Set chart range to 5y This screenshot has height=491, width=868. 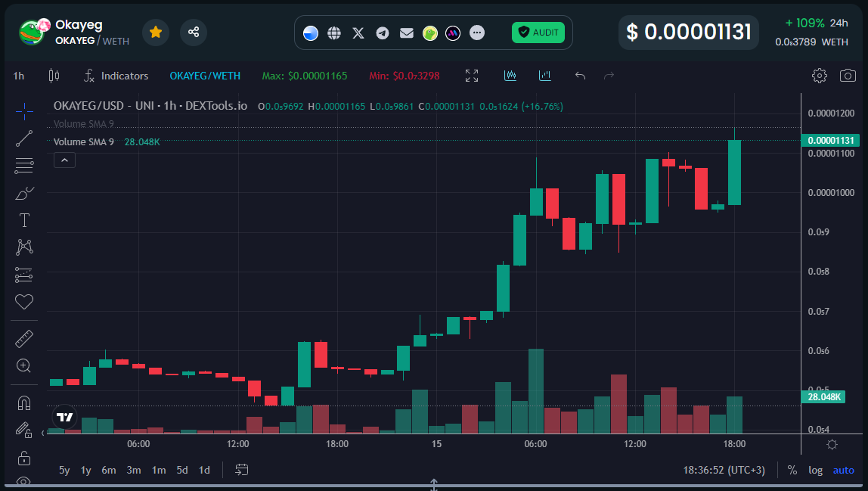[x=64, y=470]
